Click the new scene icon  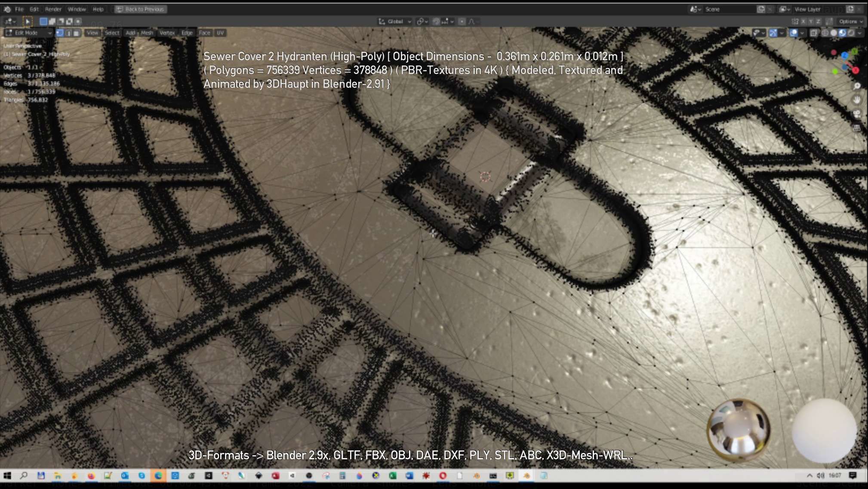(x=760, y=9)
